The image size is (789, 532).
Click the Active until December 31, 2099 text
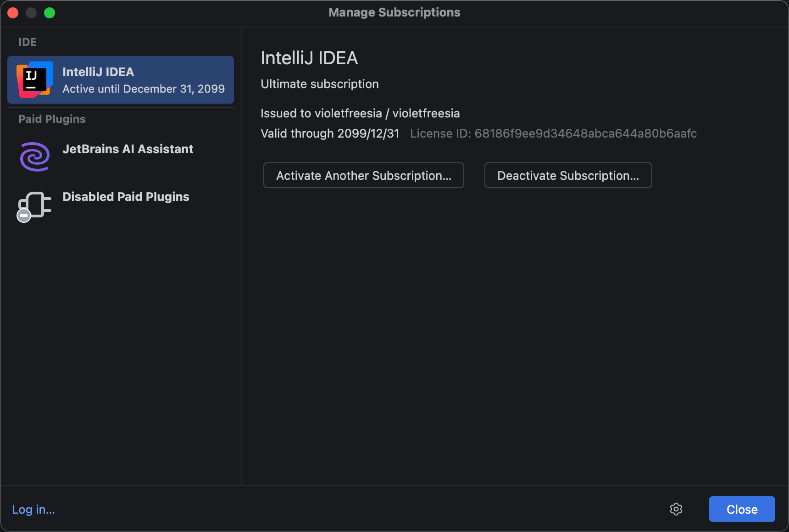[143, 89]
